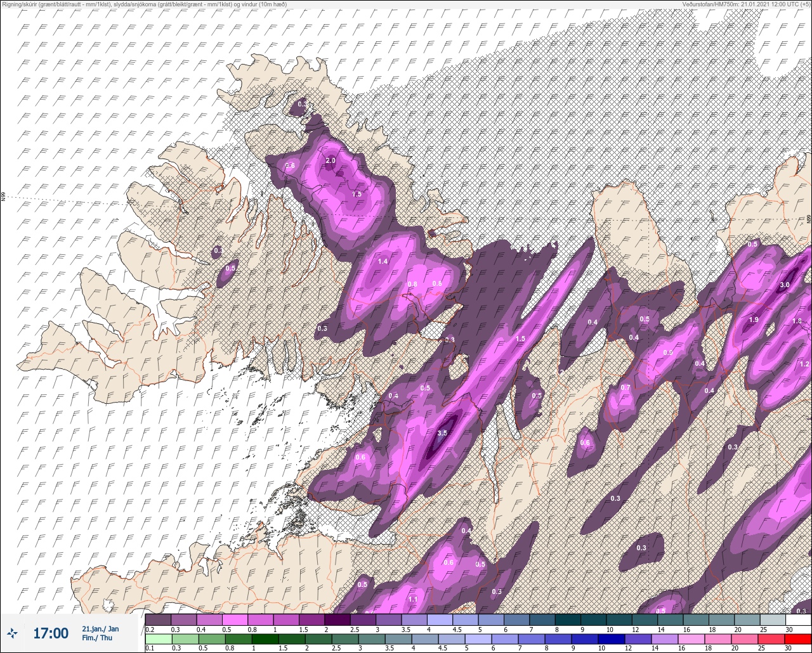Select top-row legend swatch labeled 8
Image resolution: width=812 pixels, height=653 pixels.
(568, 619)
